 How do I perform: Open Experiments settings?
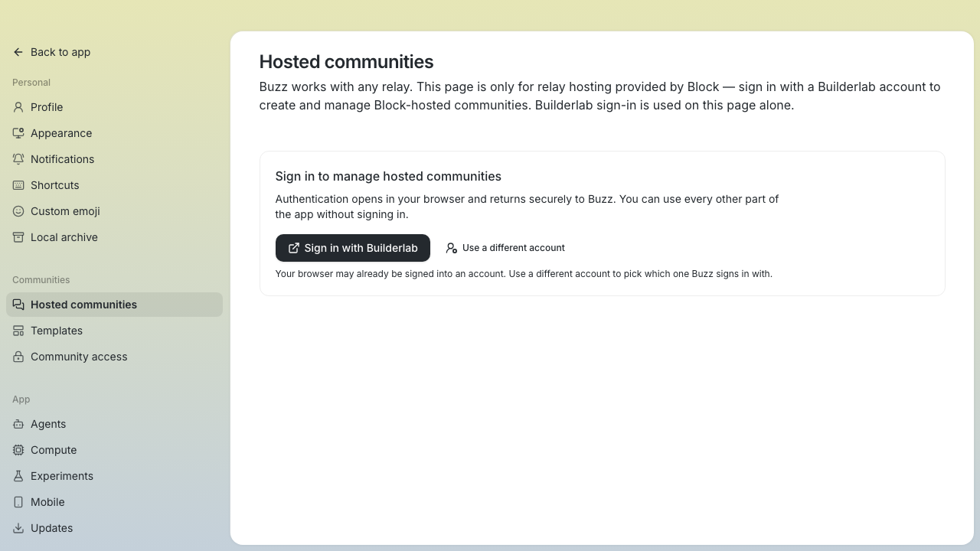pyautogui.click(x=114, y=476)
